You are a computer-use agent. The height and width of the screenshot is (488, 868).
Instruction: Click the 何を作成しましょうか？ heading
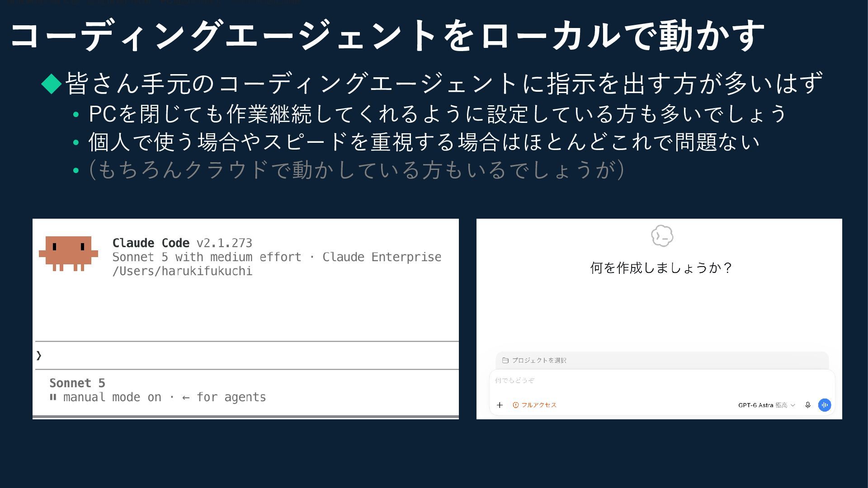coord(660,268)
